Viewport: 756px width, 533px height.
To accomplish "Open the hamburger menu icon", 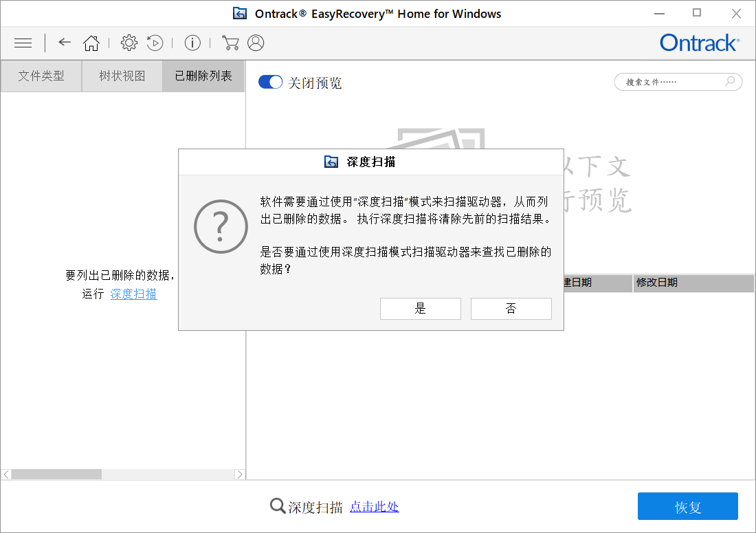I will (x=23, y=43).
